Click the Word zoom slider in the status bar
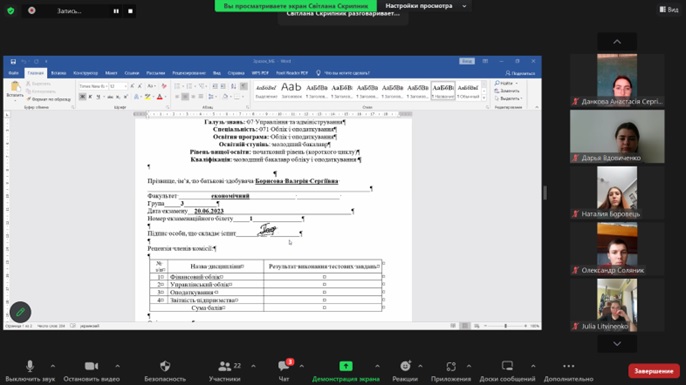Image resolution: width=686 pixels, height=385 pixels. [x=506, y=326]
